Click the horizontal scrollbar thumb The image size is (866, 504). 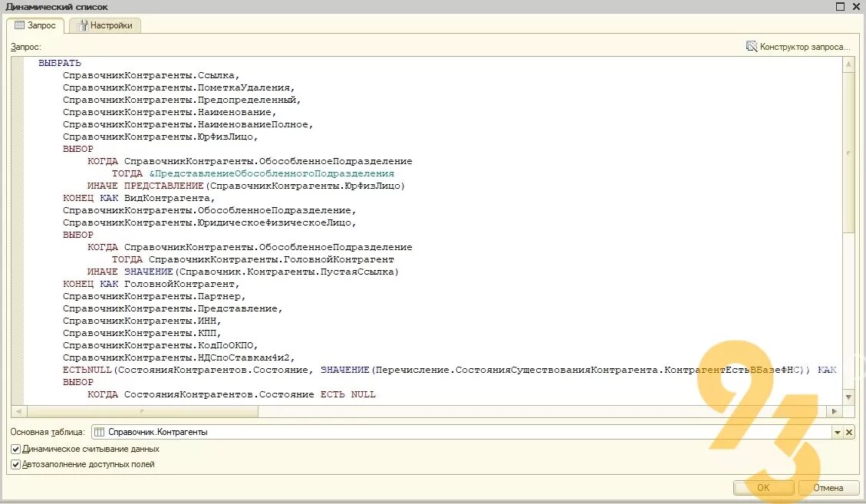pyautogui.click(x=142, y=411)
